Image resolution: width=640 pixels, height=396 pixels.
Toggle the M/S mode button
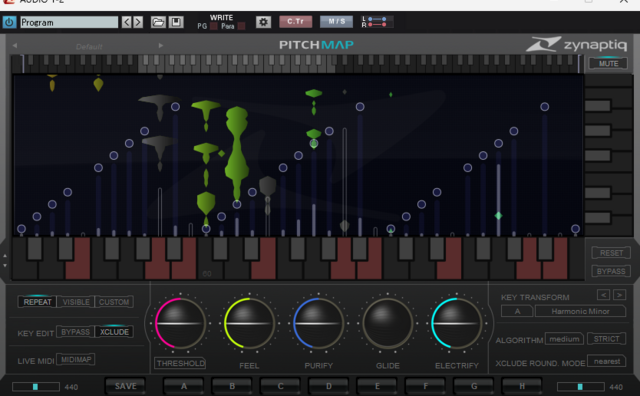[x=336, y=22]
